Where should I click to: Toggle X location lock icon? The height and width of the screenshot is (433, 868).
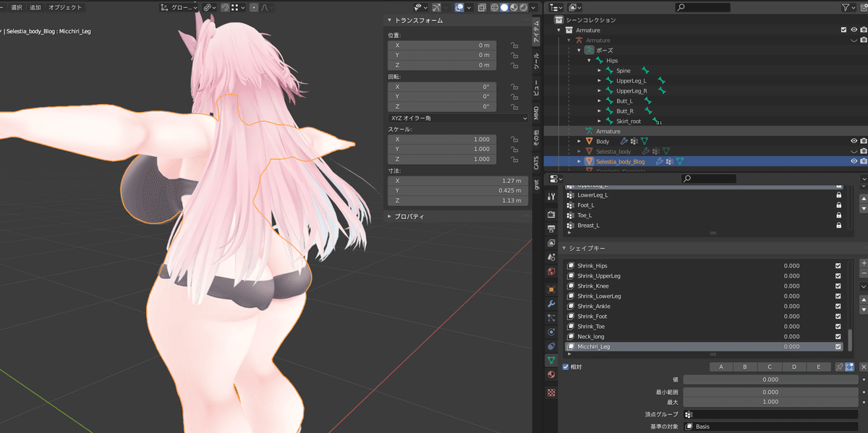tap(514, 46)
